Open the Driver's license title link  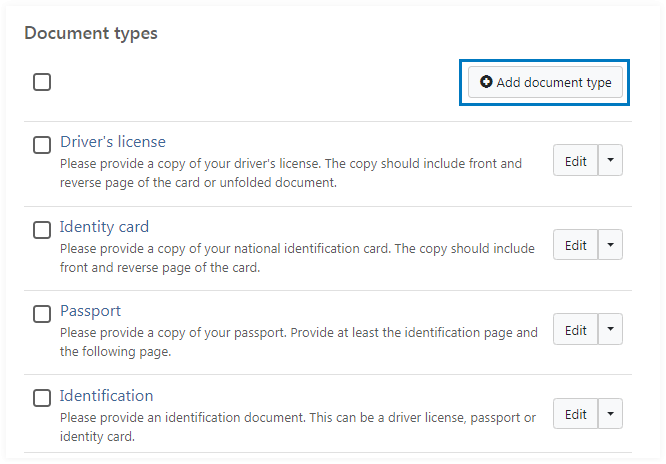(112, 142)
